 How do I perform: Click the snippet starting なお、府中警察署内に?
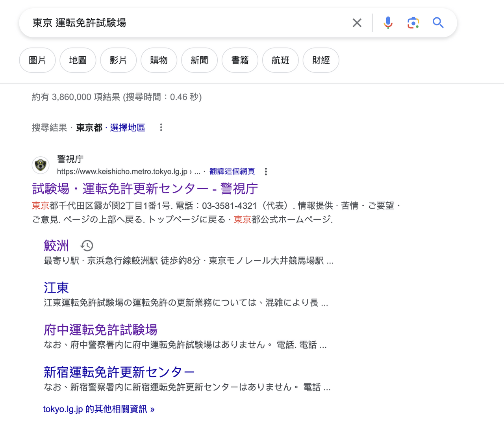click(185, 345)
